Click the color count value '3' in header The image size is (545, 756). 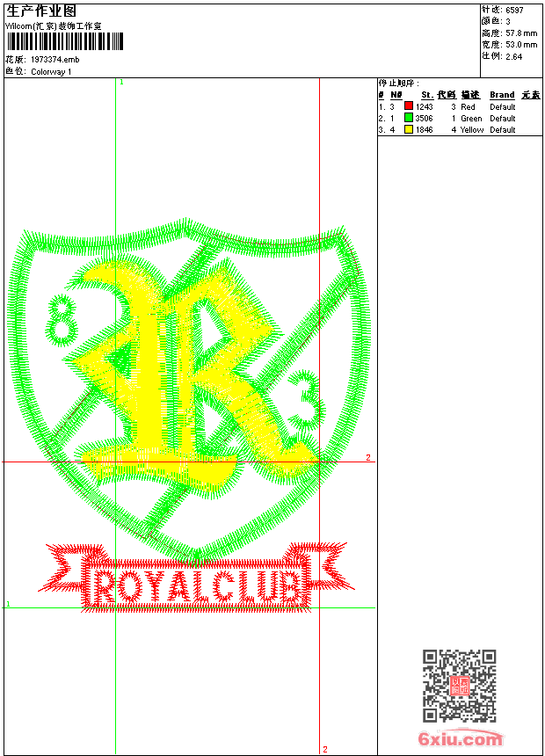[508, 22]
